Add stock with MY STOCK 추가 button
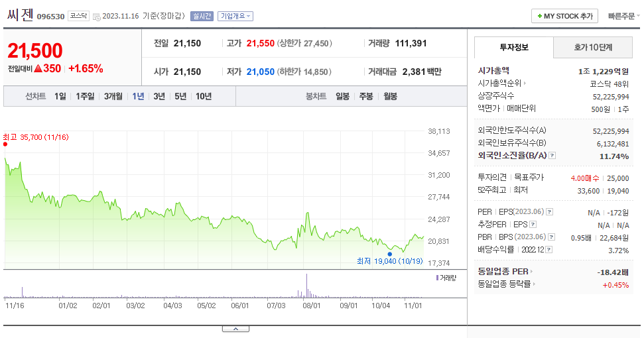The height and width of the screenshot is (338, 644). pyautogui.click(x=564, y=16)
